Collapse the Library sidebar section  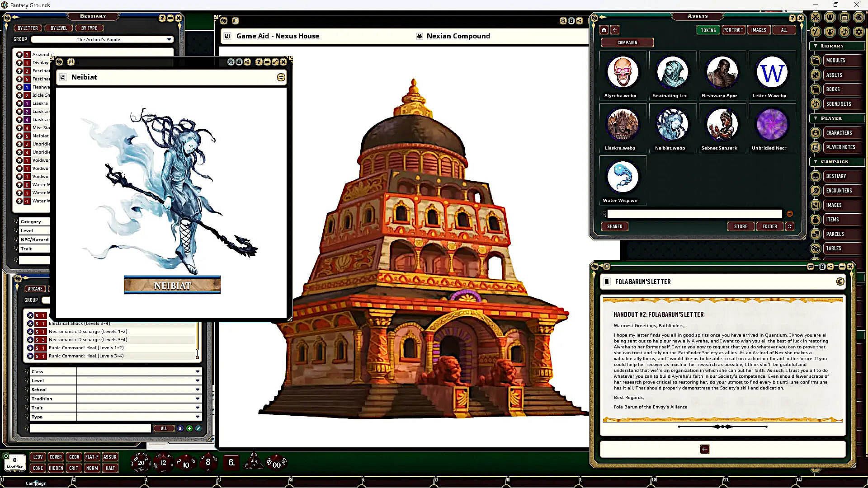pos(836,46)
